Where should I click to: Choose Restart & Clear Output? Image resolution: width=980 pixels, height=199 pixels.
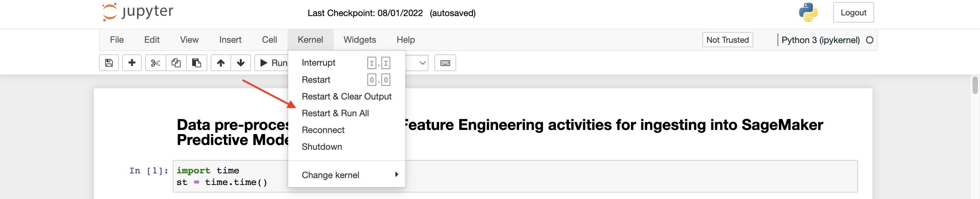(347, 96)
